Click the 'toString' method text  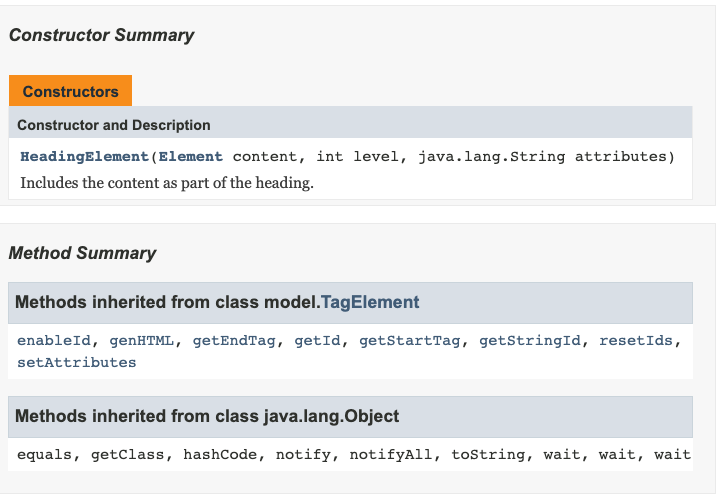[488, 455]
